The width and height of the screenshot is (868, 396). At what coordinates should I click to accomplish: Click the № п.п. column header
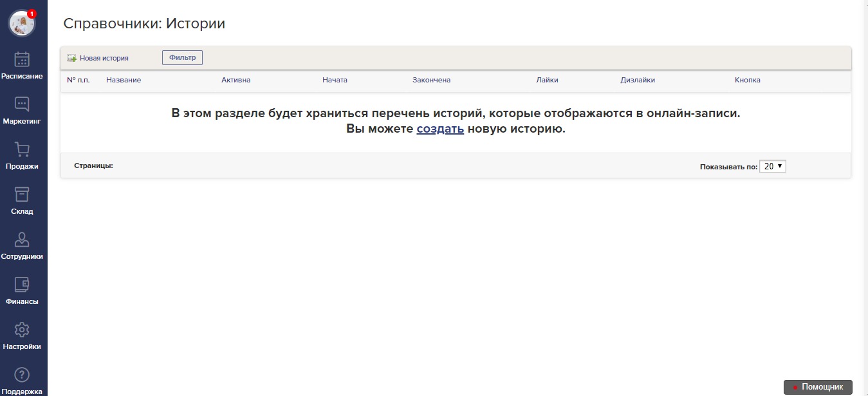(78, 80)
